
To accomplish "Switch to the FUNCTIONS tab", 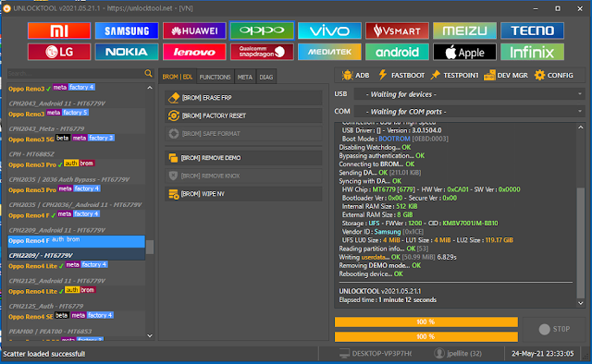I will [216, 77].
